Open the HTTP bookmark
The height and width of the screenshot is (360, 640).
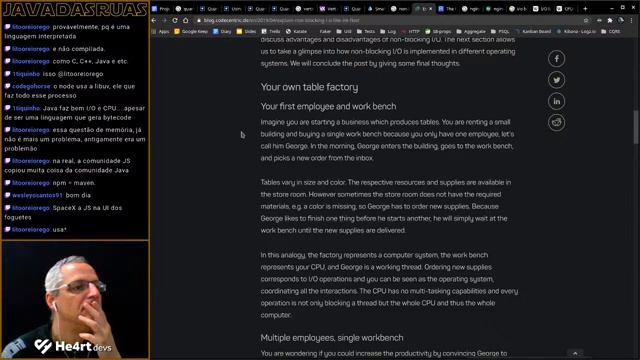click(410, 31)
